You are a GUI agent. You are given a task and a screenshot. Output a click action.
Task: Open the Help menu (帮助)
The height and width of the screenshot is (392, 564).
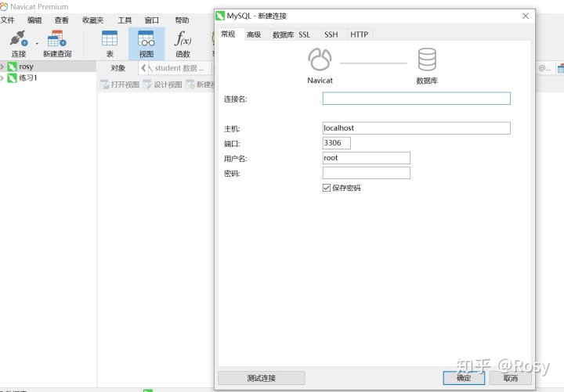tap(182, 20)
